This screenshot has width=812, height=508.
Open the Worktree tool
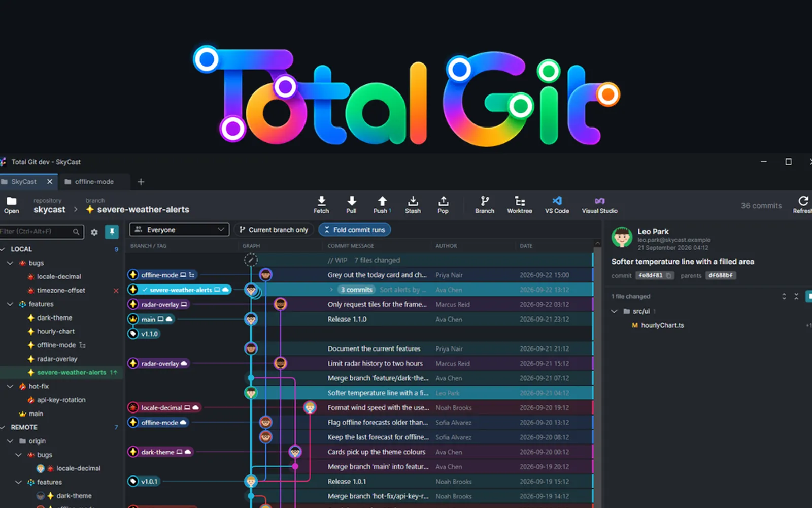[x=520, y=205]
